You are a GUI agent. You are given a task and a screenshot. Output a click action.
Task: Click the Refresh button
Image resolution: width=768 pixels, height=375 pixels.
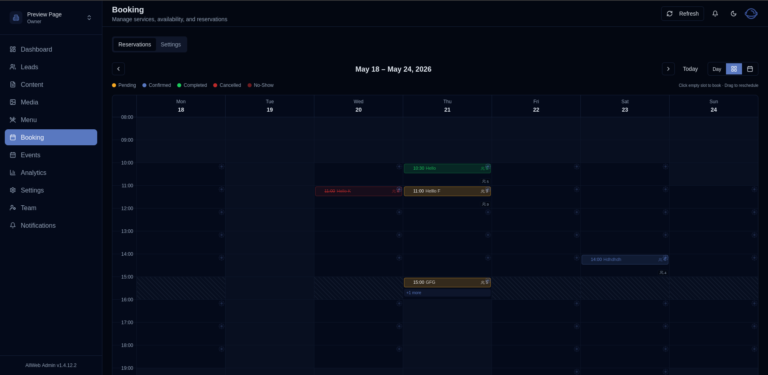[x=682, y=14]
